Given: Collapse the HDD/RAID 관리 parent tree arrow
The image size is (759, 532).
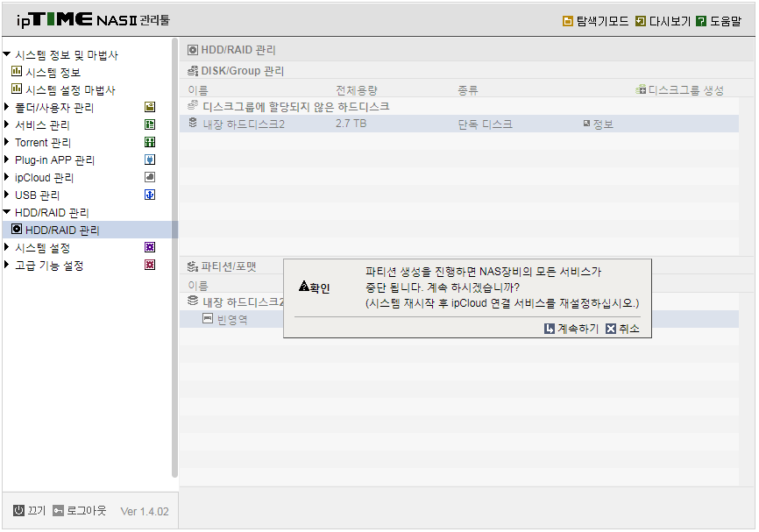Looking at the screenshot, I should [x=7, y=211].
